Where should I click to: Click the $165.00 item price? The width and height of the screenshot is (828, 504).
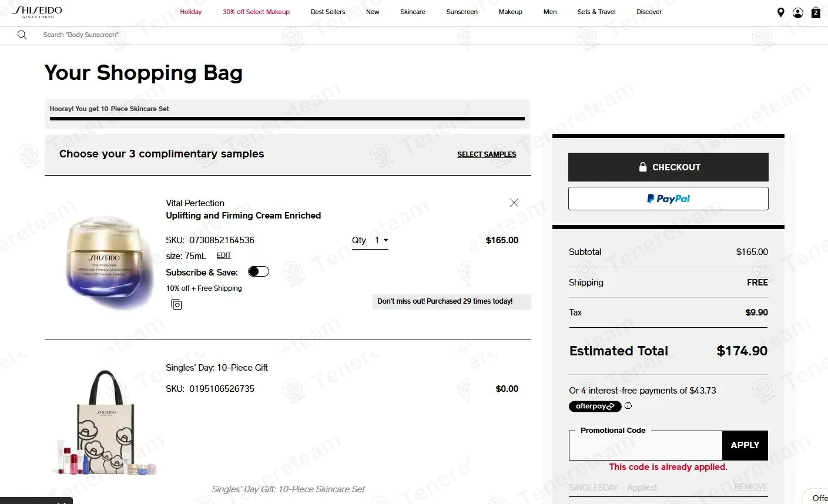502,240
